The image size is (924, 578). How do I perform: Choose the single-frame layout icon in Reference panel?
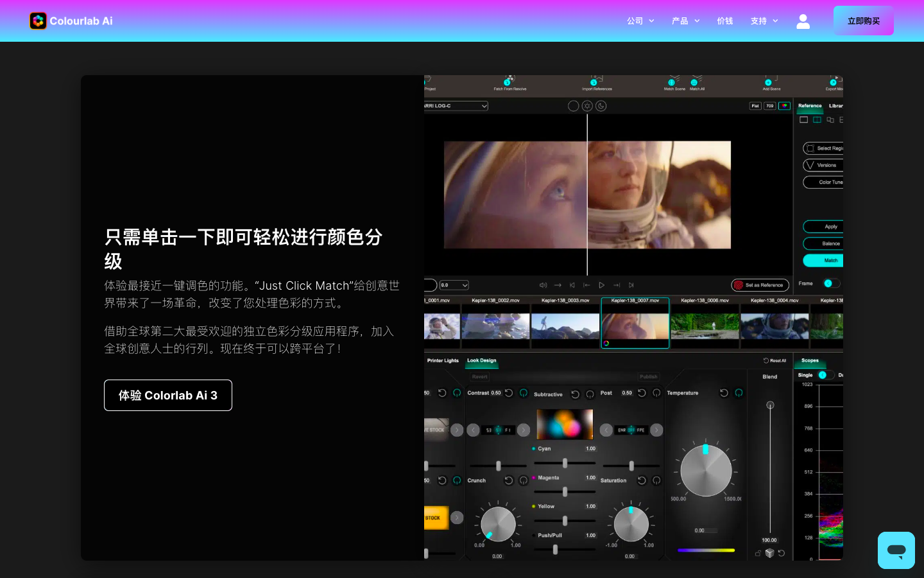[803, 120]
